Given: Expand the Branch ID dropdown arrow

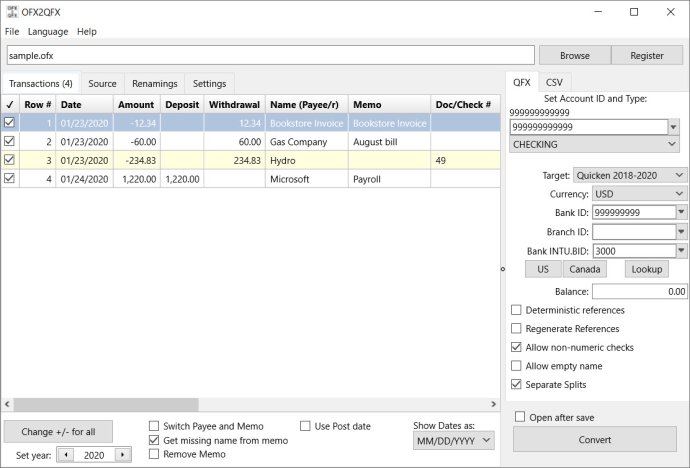Looking at the screenshot, I should (681, 232).
